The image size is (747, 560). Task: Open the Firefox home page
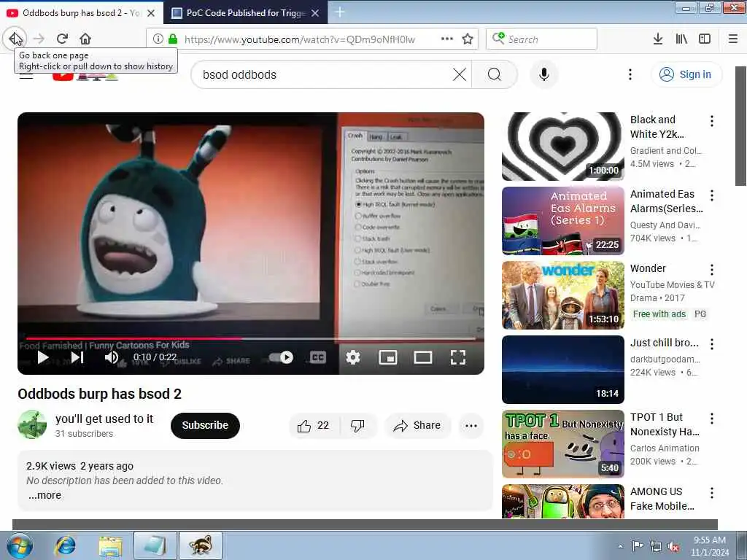click(85, 39)
